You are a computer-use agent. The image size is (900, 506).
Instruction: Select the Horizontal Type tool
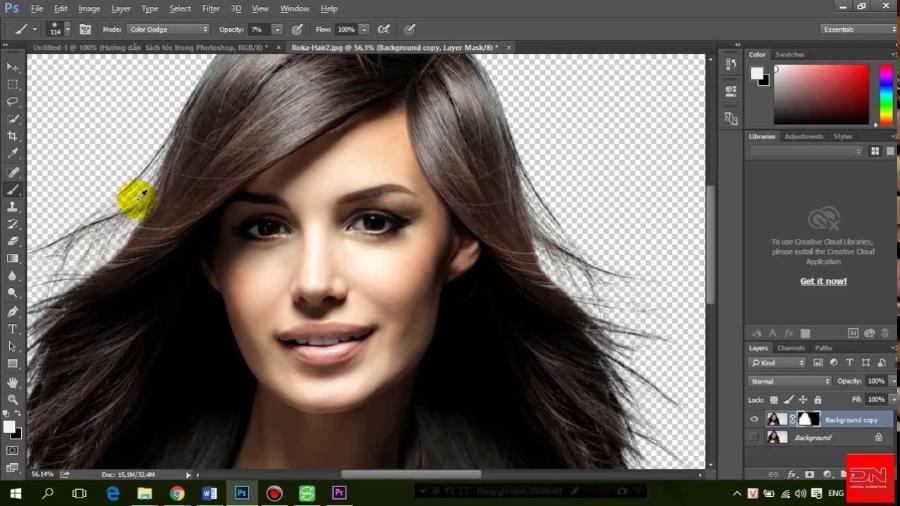point(13,328)
